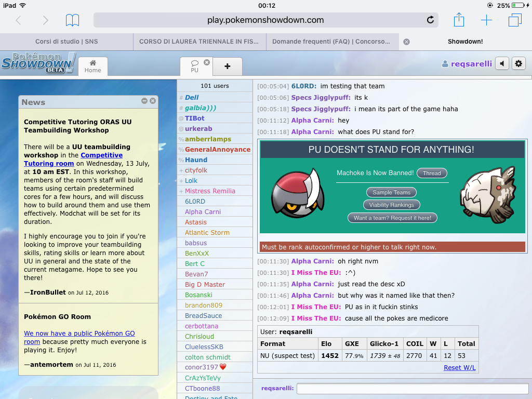Screen dimensions: 532x399
Task: Open the Viability Rankings button
Action: [x=392, y=205]
